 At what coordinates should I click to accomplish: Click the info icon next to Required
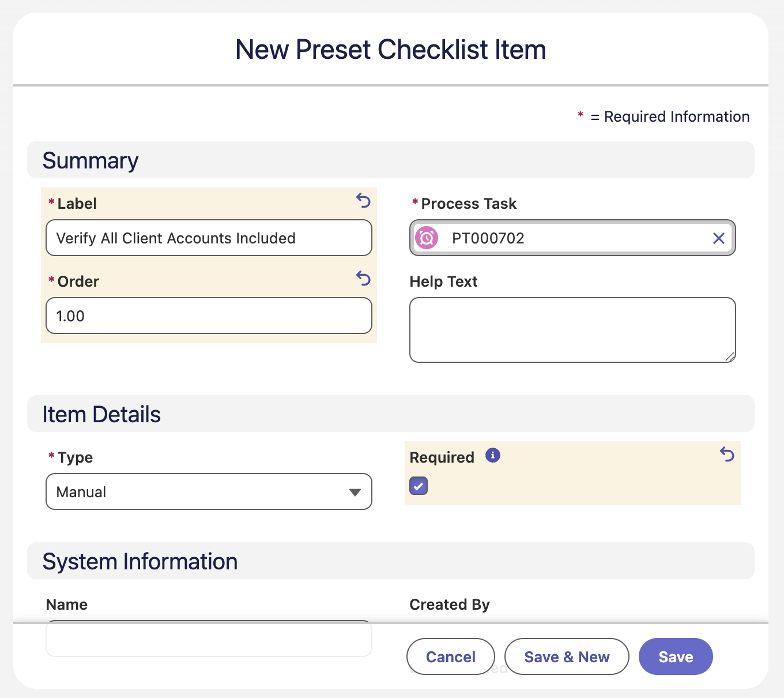pos(493,455)
